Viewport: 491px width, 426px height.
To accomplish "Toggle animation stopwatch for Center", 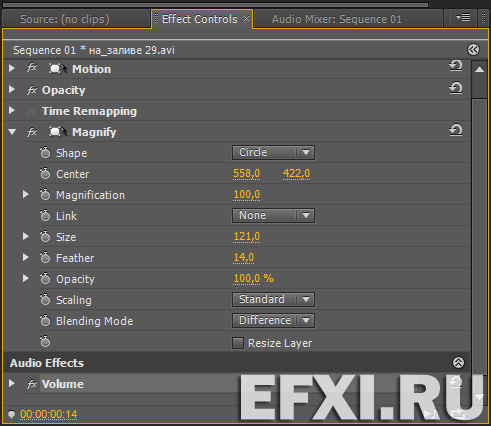I will coord(45,173).
